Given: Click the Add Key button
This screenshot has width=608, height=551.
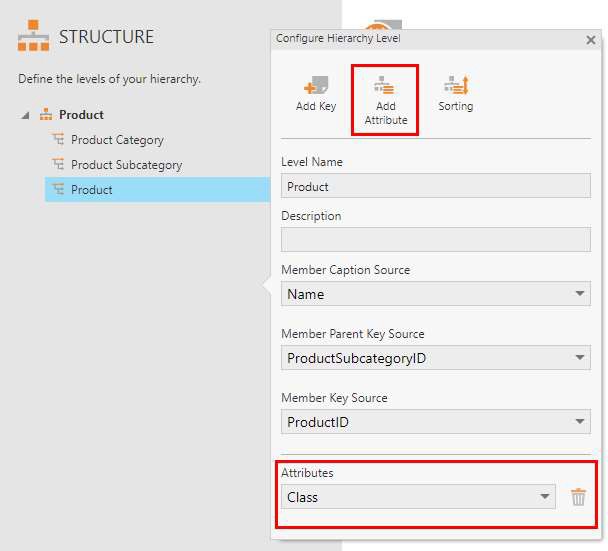Looking at the screenshot, I should click(315, 93).
